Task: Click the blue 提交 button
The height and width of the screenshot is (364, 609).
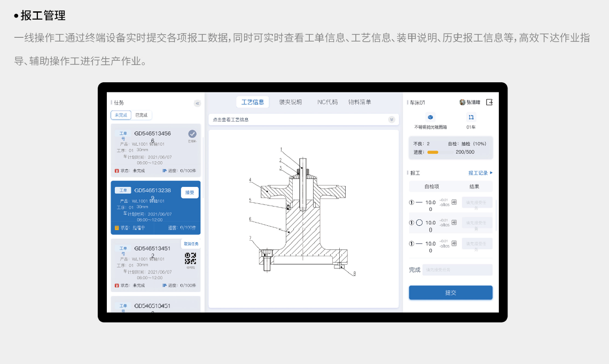Action: (x=450, y=292)
